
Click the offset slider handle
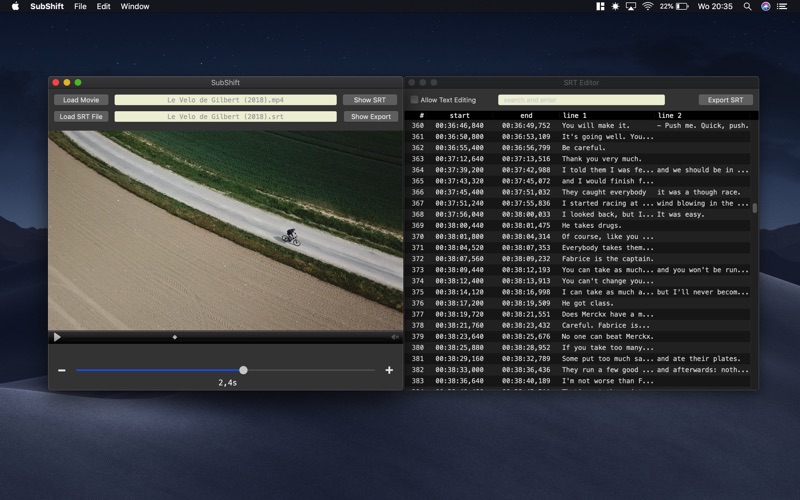[243, 370]
